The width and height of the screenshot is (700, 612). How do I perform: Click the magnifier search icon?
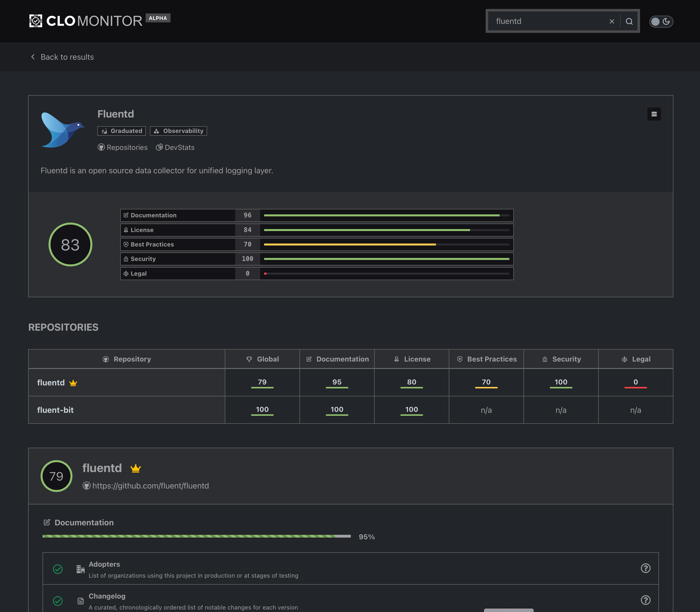629,21
